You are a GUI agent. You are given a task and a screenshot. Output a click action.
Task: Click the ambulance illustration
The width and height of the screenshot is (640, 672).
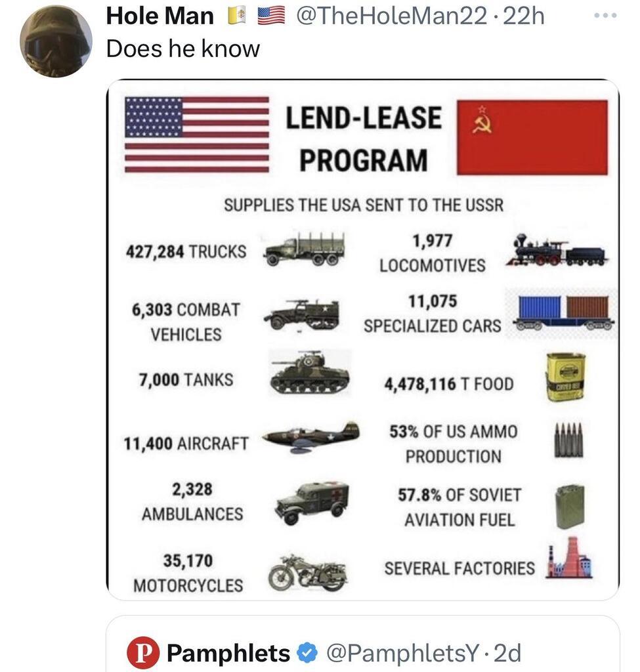(x=312, y=502)
